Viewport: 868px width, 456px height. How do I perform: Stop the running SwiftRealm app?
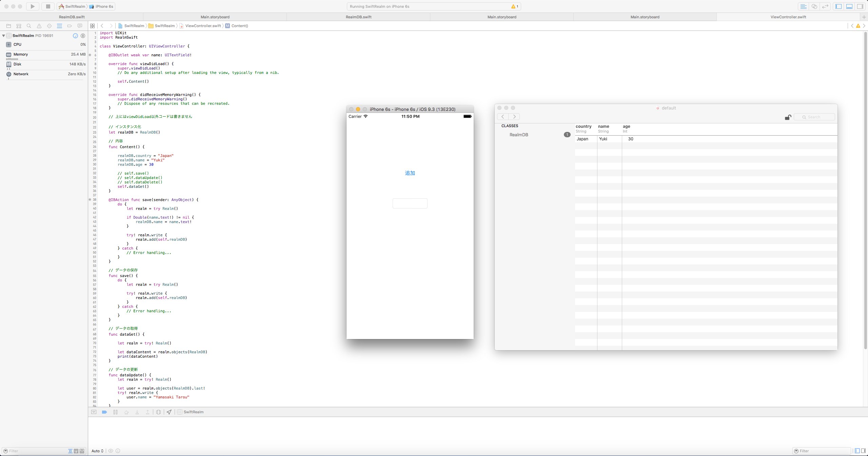tap(48, 6)
